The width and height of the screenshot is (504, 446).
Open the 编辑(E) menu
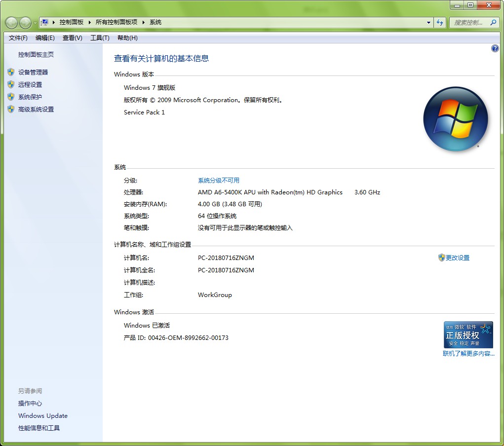click(45, 38)
